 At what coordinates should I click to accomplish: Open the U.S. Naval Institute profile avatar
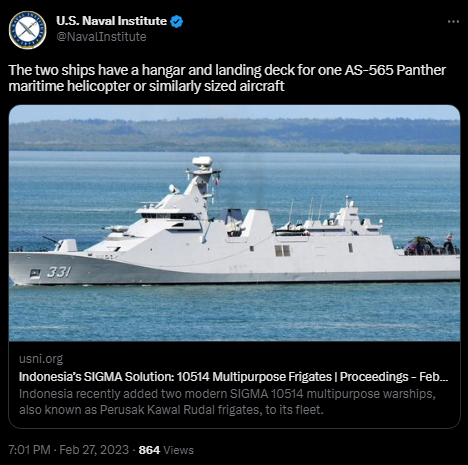click(28, 30)
